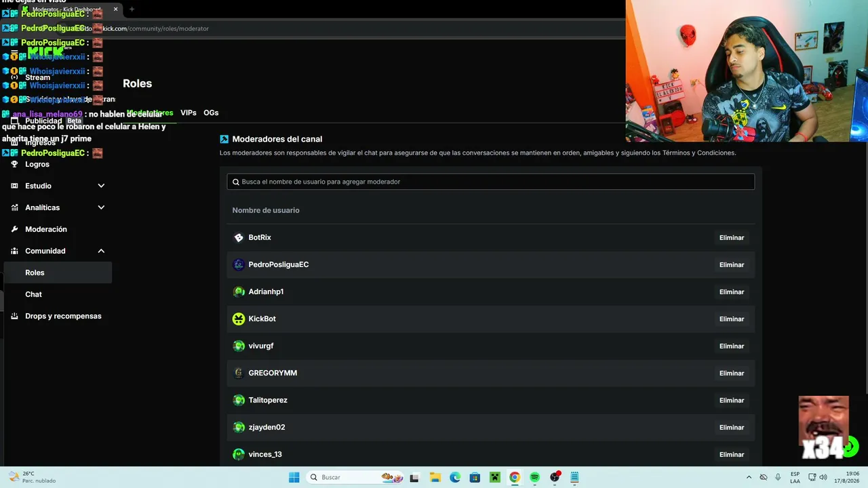This screenshot has height=488, width=868.
Task: Click the Moderadores del canal heading icon
Action: (x=224, y=139)
